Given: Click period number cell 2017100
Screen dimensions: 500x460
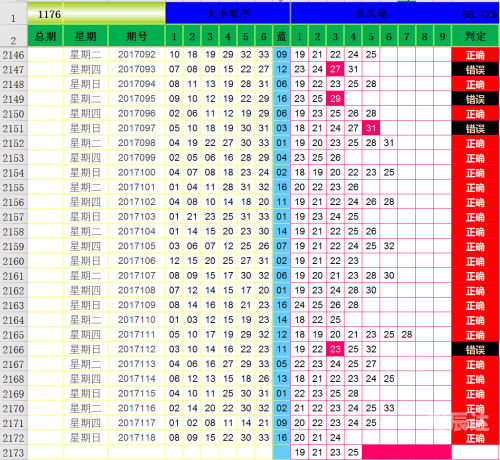Looking at the screenshot, I should [x=137, y=172].
